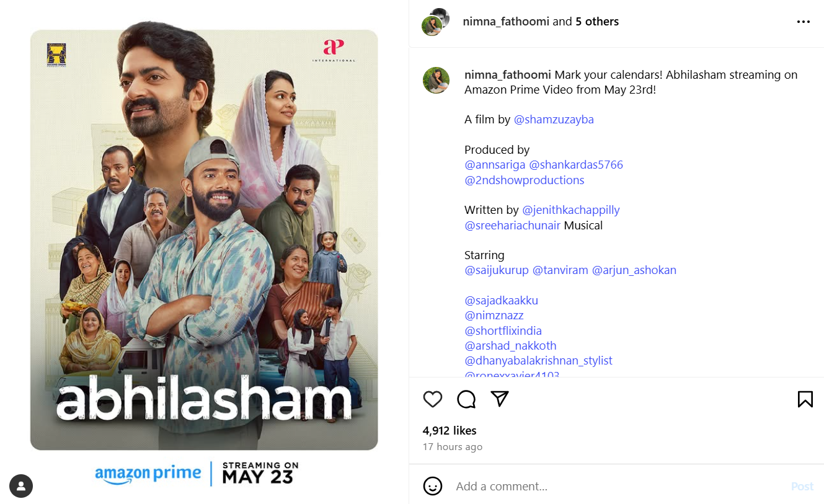This screenshot has width=824, height=504.
Task: Open the Abhilasham poster image
Action: pyautogui.click(x=204, y=240)
